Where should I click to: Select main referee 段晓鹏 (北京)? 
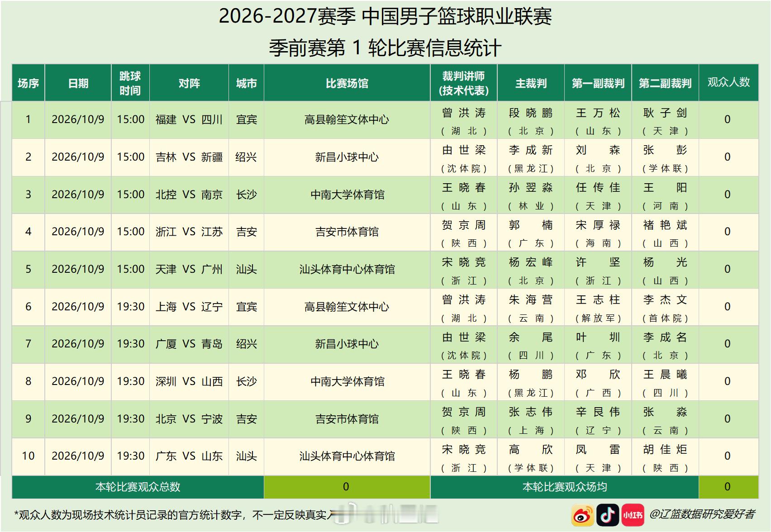pyautogui.click(x=531, y=119)
